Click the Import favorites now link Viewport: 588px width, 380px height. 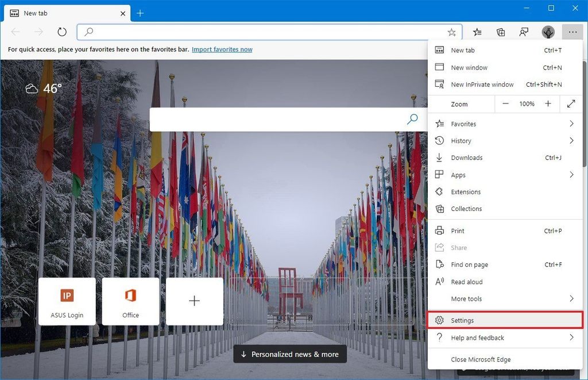tap(222, 49)
